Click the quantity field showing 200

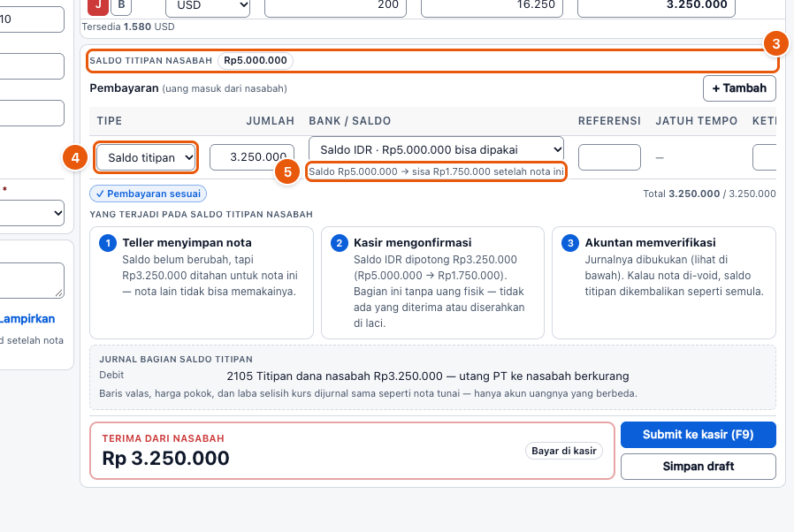coord(335,7)
